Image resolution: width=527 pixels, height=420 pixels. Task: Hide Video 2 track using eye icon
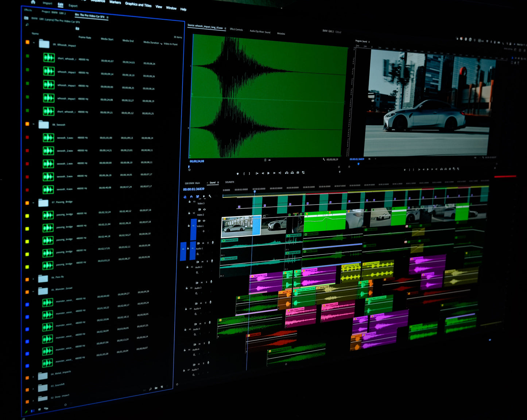(x=204, y=210)
